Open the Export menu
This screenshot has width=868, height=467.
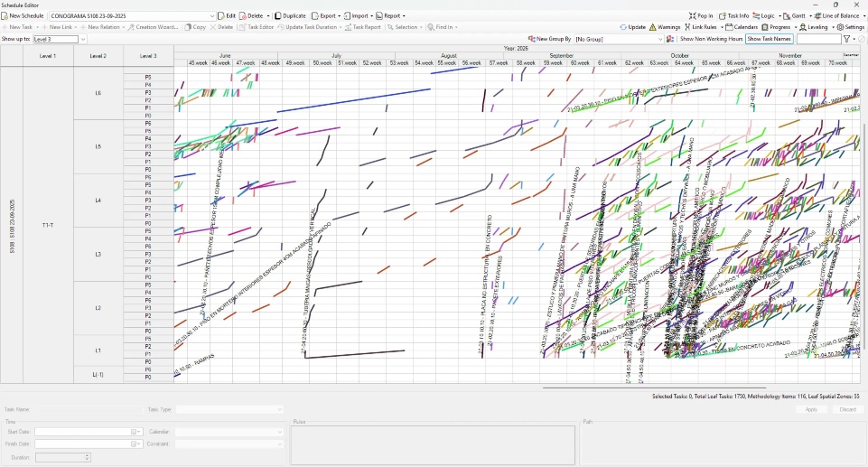[x=327, y=15]
